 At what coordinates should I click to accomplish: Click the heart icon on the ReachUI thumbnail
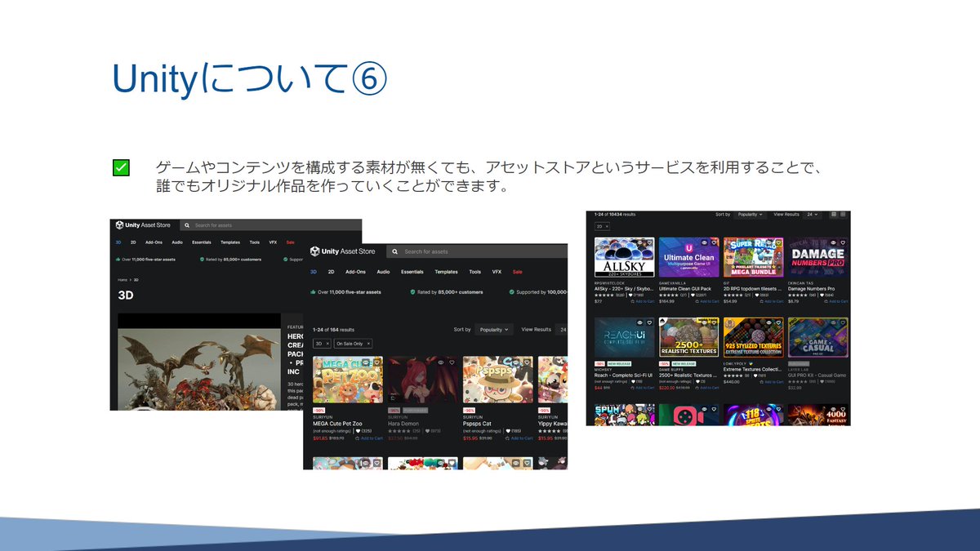(649, 322)
